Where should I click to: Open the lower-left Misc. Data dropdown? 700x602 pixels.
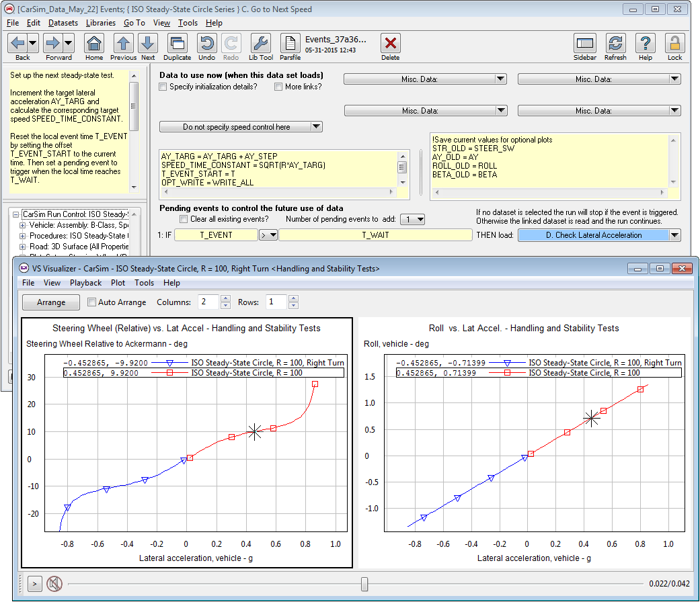426,111
